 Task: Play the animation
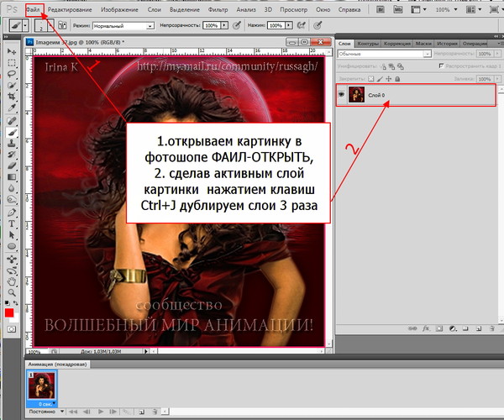point(101,412)
